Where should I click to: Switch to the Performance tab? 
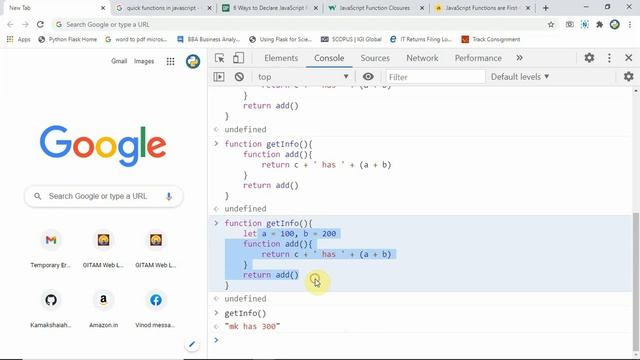pos(478,58)
